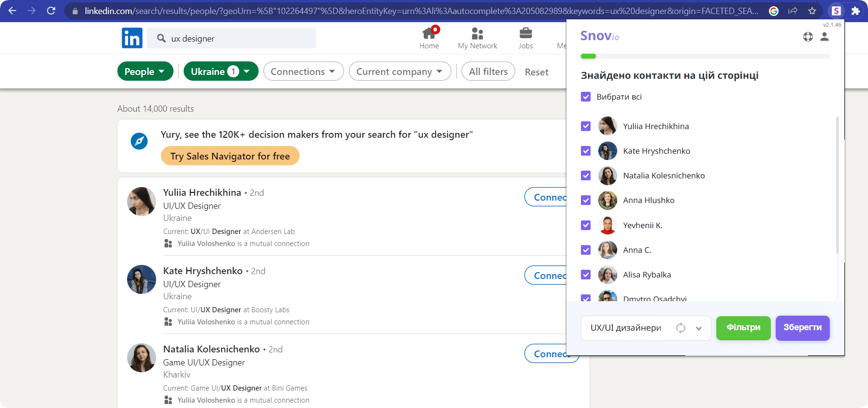Open the Current company filter dropdown
This screenshot has width=868, height=408.
click(400, 71)
